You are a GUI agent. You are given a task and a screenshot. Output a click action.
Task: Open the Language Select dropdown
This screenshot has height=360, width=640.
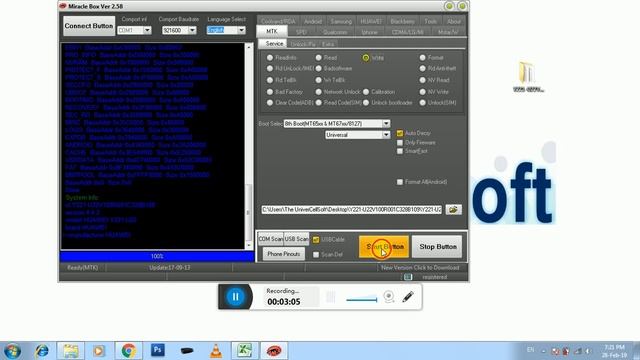241,30
